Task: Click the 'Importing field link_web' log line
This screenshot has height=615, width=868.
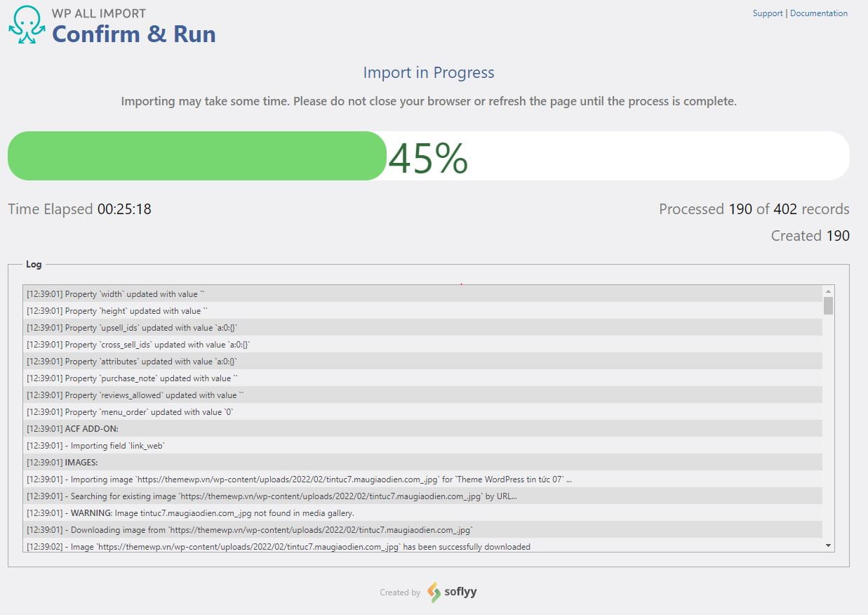Action: point(422,445)
